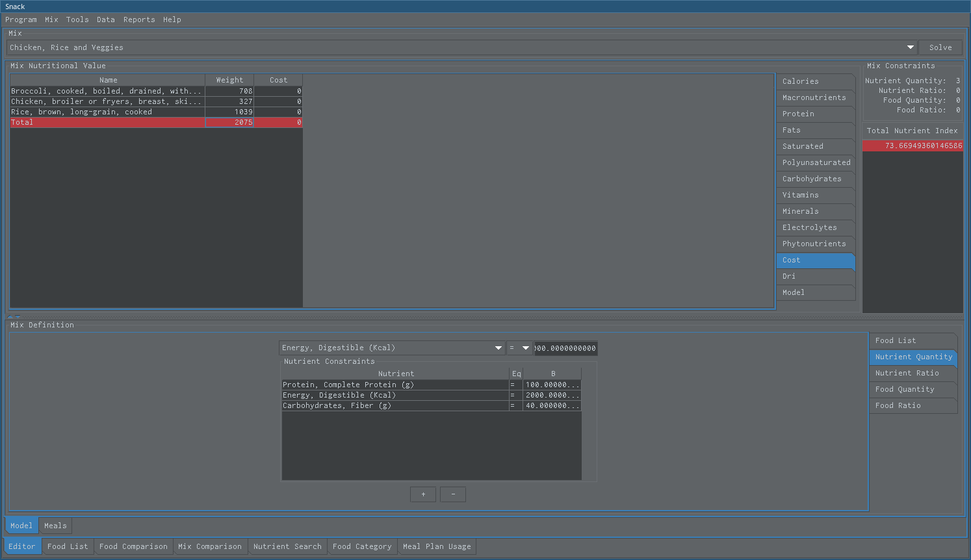The image size is (971, 560).
Task: Select the Chicken, broiler or fryers row
Action: pos(156,101)
